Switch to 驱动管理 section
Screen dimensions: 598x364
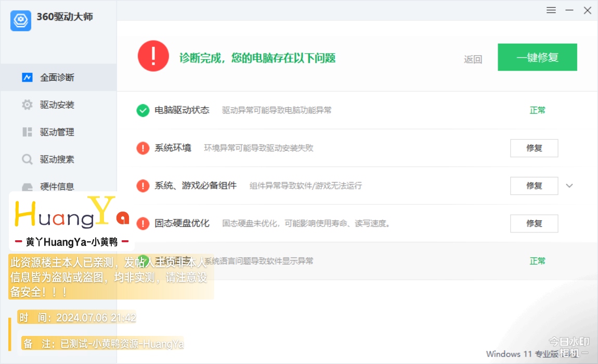tap(58, 132)
